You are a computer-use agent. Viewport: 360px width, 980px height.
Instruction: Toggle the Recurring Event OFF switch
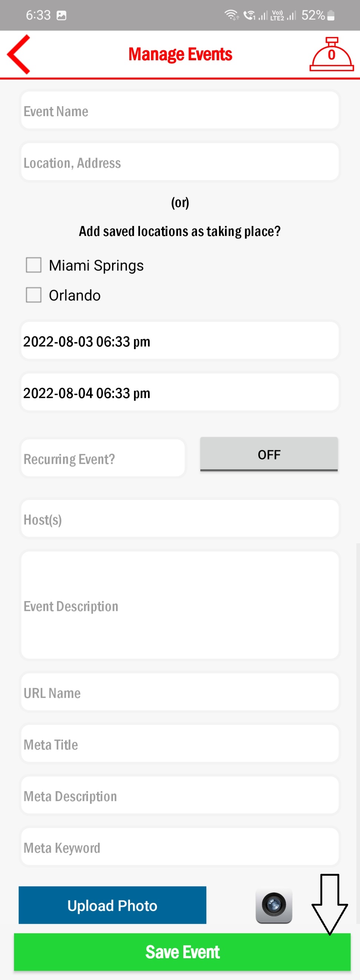(x=269, y=454)
